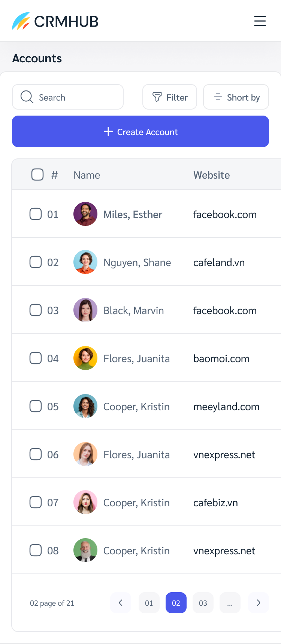281x644 pixels.
Task: Click Shane Nguyen's profile avatar
Action: [x=85, y=262]
